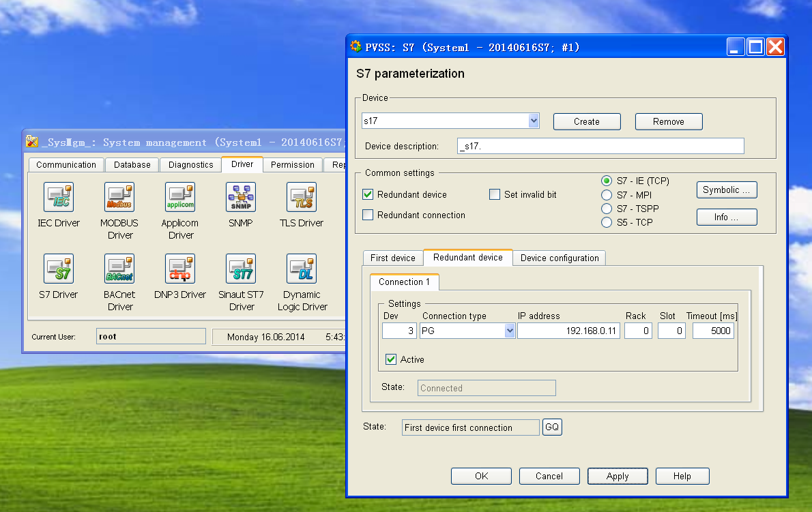812x512 pixels.
Task: Click the GQ button
Action: [x=552, y=427]
